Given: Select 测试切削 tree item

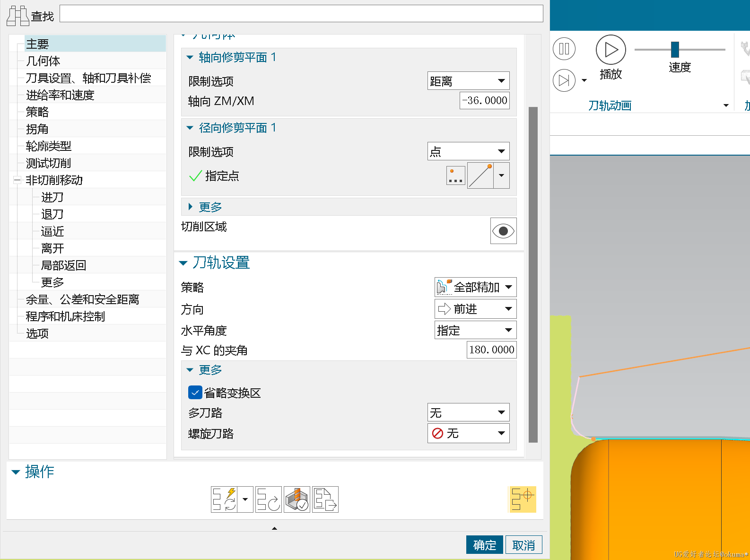Looking at the screenshot, I should pyautogui.click(x=49, y=163).
